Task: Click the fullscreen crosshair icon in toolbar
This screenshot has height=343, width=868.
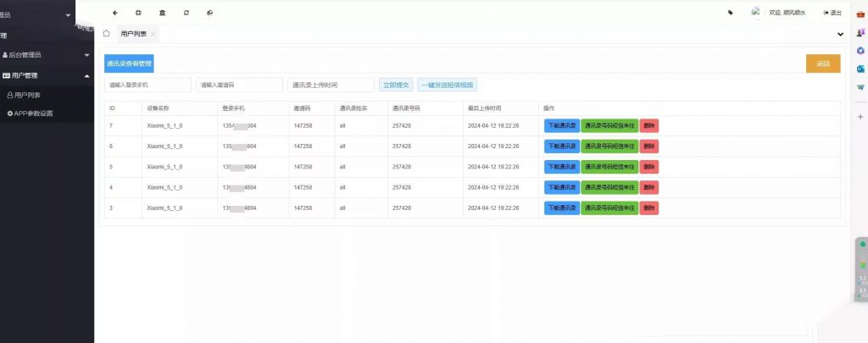Action: [138, 13]
